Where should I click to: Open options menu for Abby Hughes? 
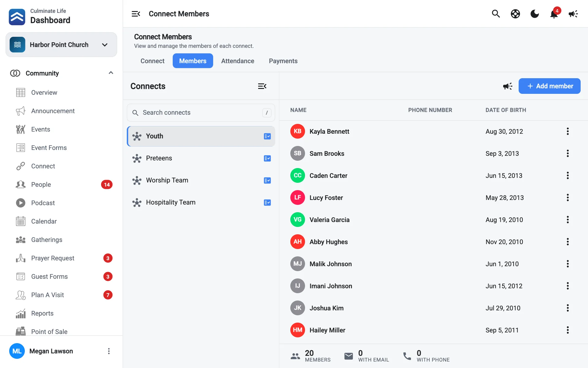(568, 242)
